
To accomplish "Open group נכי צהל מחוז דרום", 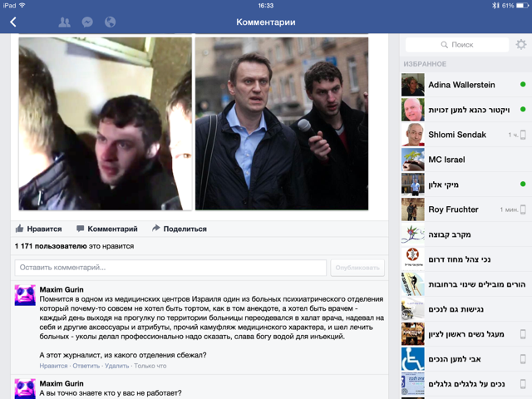I will click(x=465, y=259).
